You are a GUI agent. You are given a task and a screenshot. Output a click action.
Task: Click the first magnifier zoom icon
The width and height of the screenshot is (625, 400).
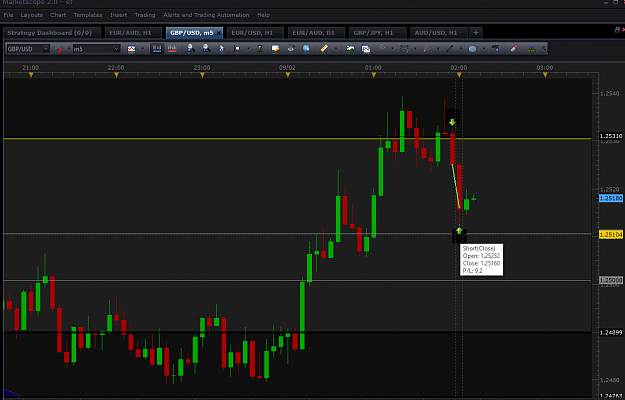click(191, 49)
